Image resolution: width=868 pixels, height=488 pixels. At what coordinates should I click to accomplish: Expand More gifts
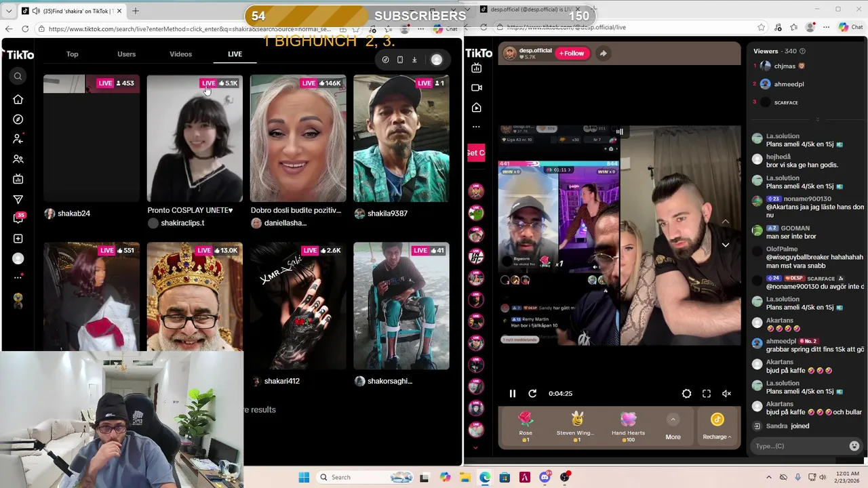pyautogui.click(x=673, y=428)
